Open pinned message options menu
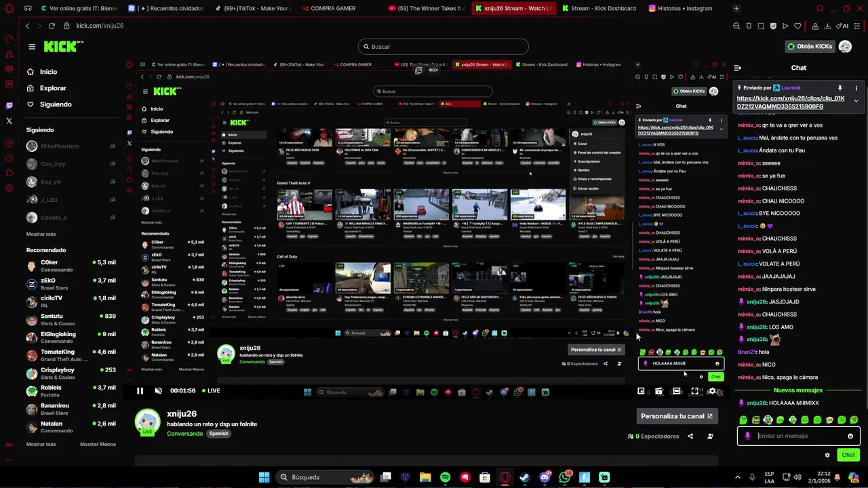 [x=856, y=88]
